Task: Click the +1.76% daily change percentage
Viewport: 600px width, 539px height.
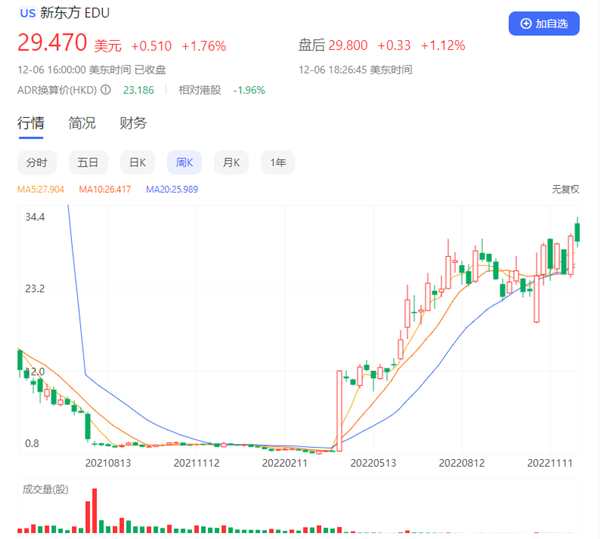Action: pyautogui.click(x=204, y=46)
